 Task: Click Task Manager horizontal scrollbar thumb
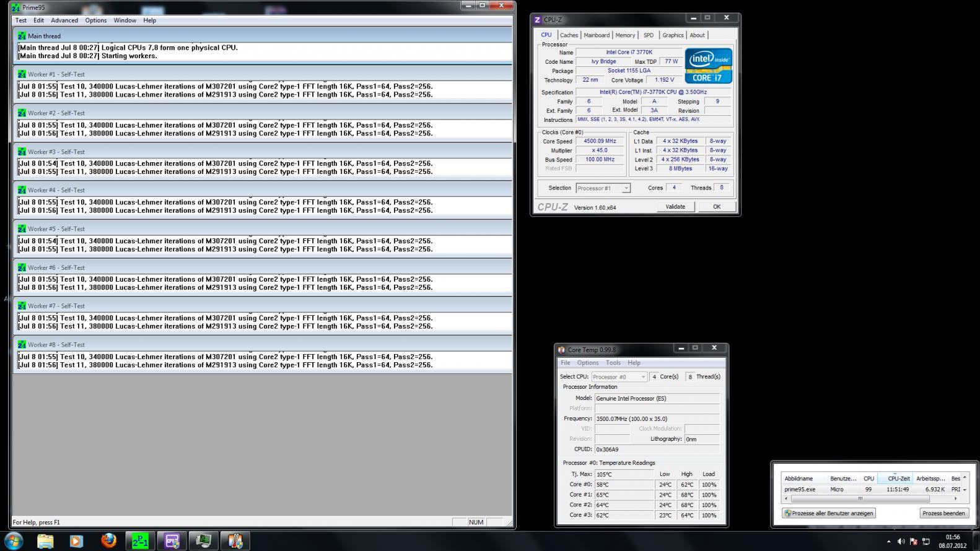(x=860, y=498)
